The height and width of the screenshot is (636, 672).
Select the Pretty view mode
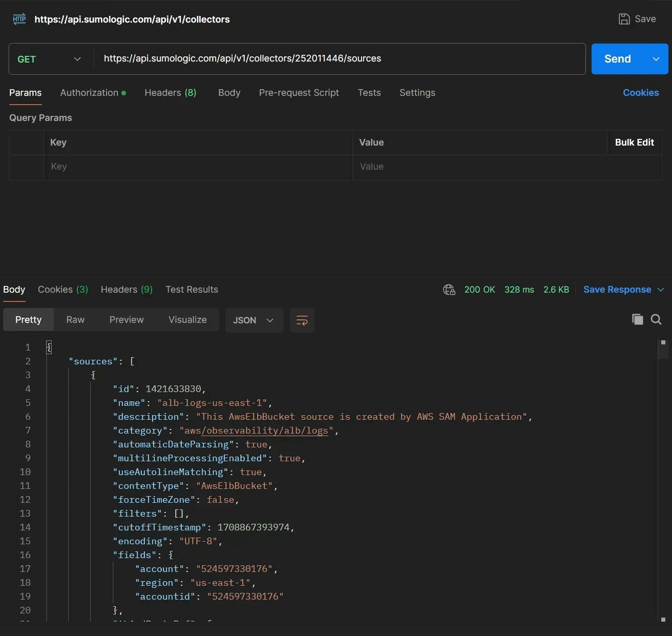point(28,320)
